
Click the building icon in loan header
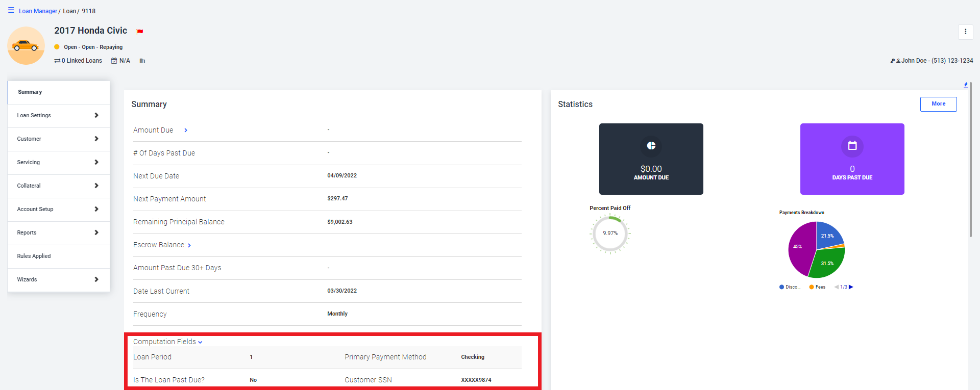(142, 61)
